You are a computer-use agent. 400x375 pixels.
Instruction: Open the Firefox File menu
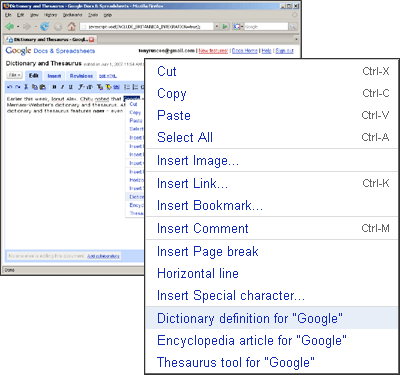(8, 15)
